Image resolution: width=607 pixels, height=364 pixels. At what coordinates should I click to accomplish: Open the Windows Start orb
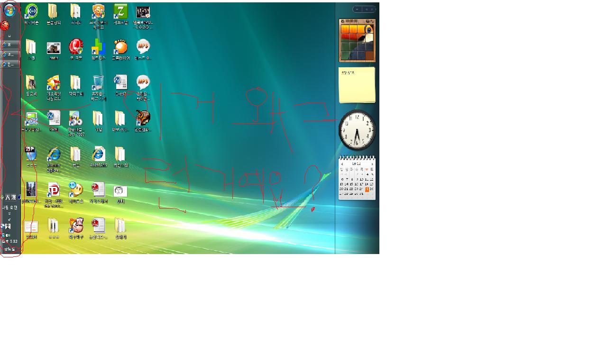9,10
